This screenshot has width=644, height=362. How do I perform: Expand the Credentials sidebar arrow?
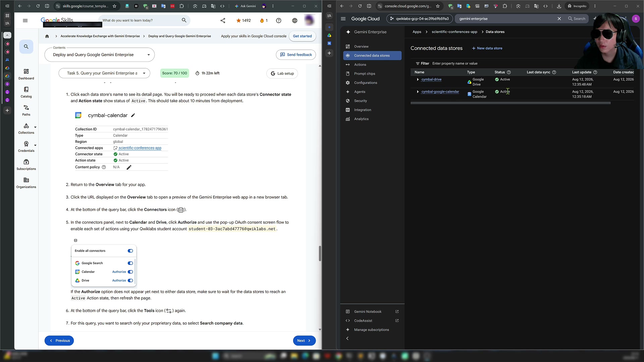click(35, 145)
